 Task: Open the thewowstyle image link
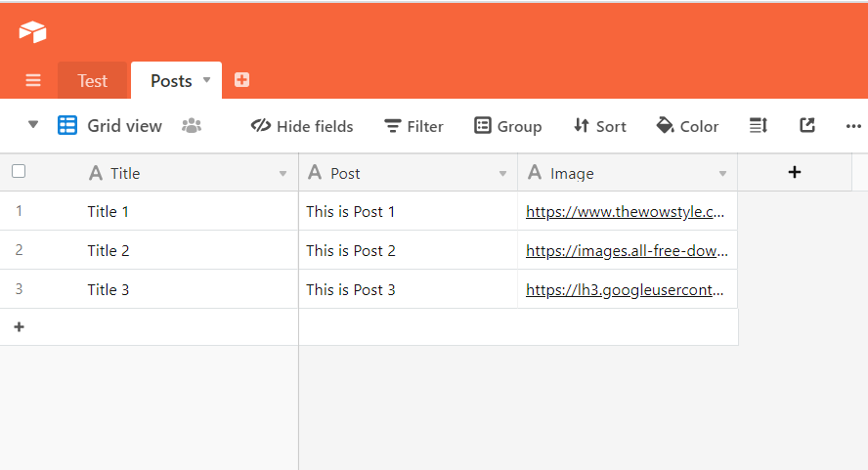point(625,211)
